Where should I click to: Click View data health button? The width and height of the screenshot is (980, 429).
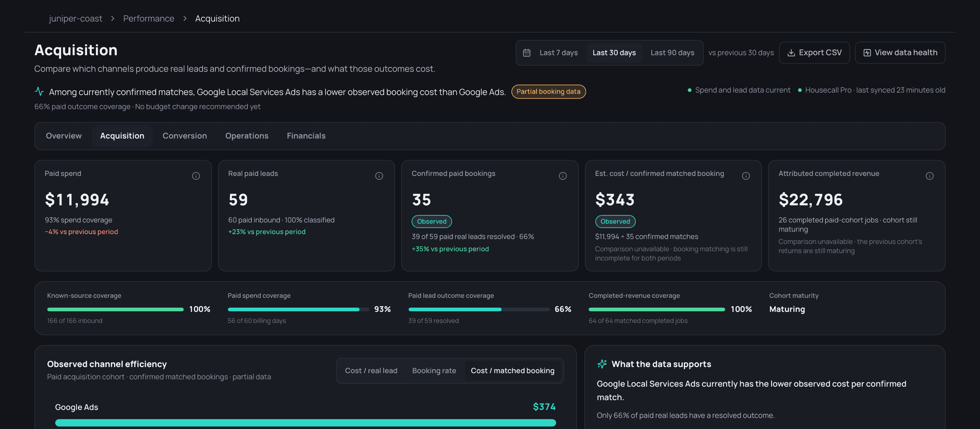coord(900,53)
